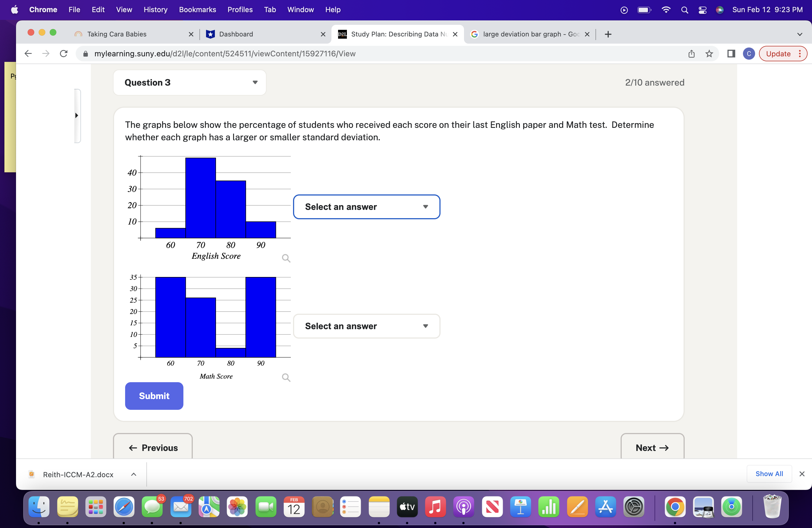Go to the Next question
Image resolution: width=812 pixels, height=528 pixels.
pyautogui.click(x=652, y=448)
